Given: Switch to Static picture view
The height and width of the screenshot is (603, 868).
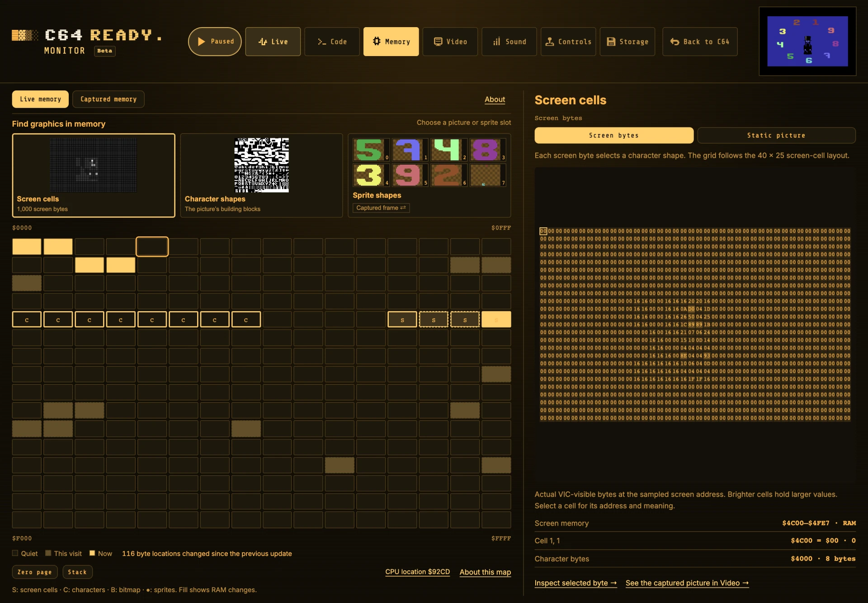Looking at the screenshot, I should click(x=776, y=135).
